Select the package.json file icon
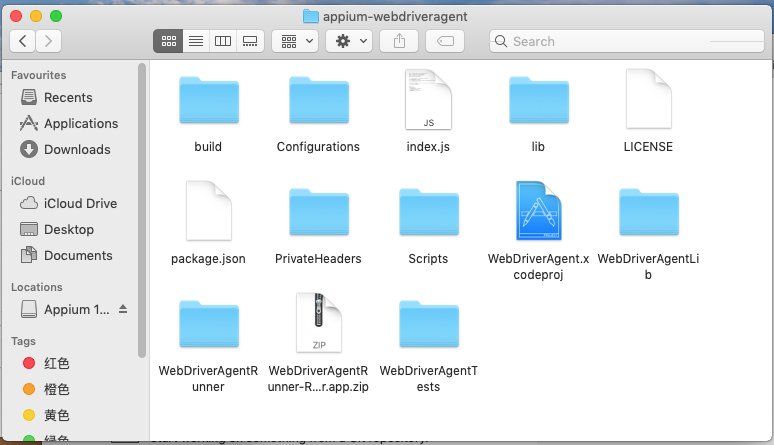 tap(209, 211)
